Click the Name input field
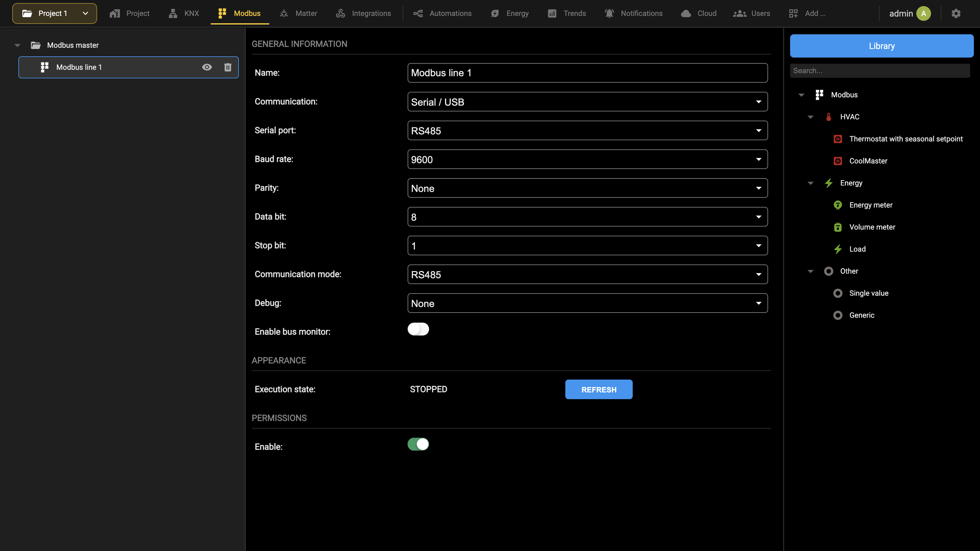 (x=587, y=73)
